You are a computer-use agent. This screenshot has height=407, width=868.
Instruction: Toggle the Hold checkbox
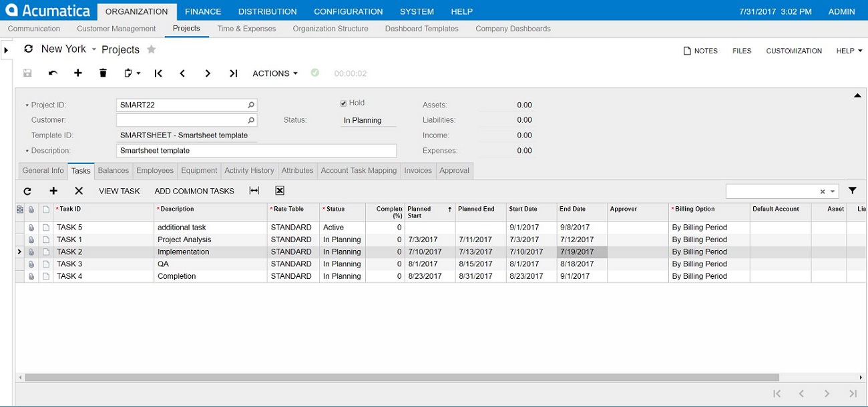(344, 102)
